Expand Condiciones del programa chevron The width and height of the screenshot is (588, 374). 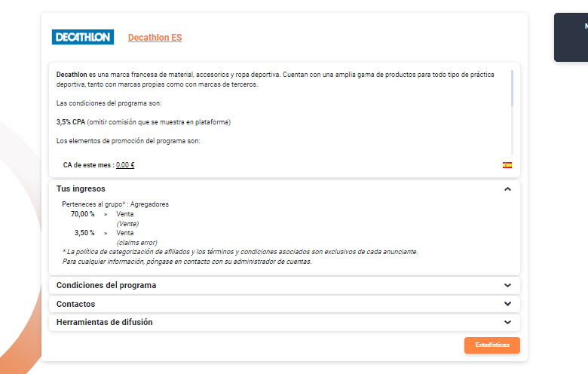tap(507, 286)
